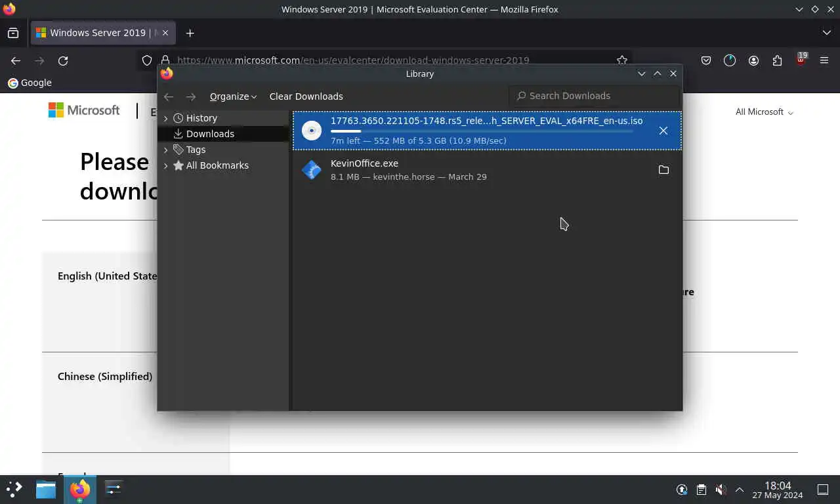Show site security lock information
Screen dimensions: 840x504
pos(165,60)
